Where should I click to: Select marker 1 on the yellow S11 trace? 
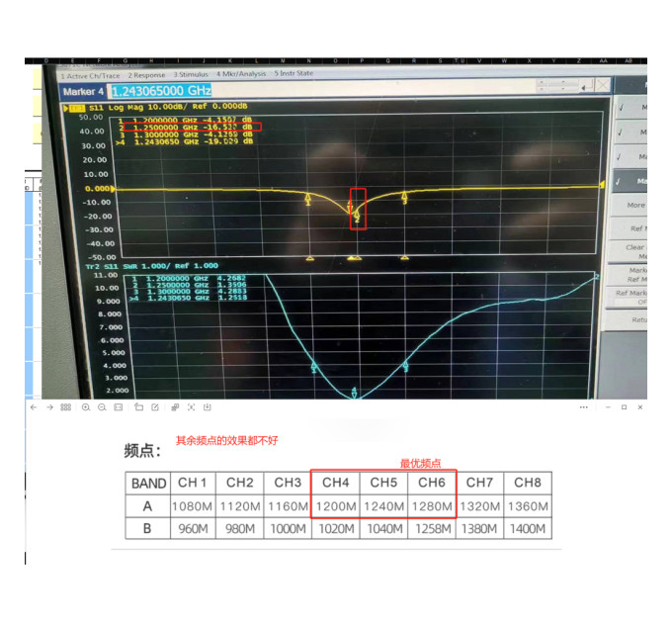[307, 200]
